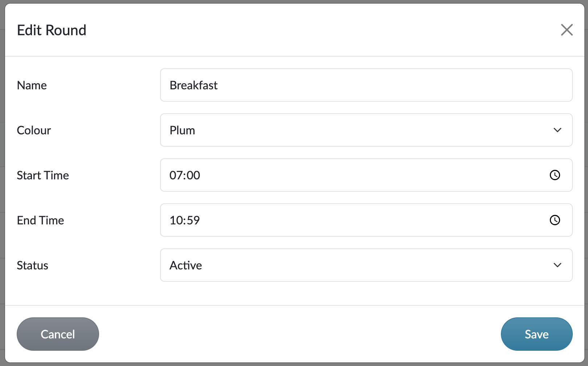Click the End Time label
Screen dimensions: 588x366
(40, 220)
